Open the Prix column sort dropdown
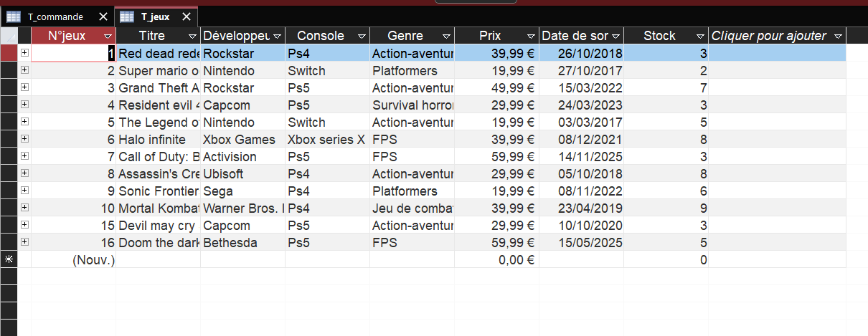This screenshot has width=868, height=336. coord(531,36)
